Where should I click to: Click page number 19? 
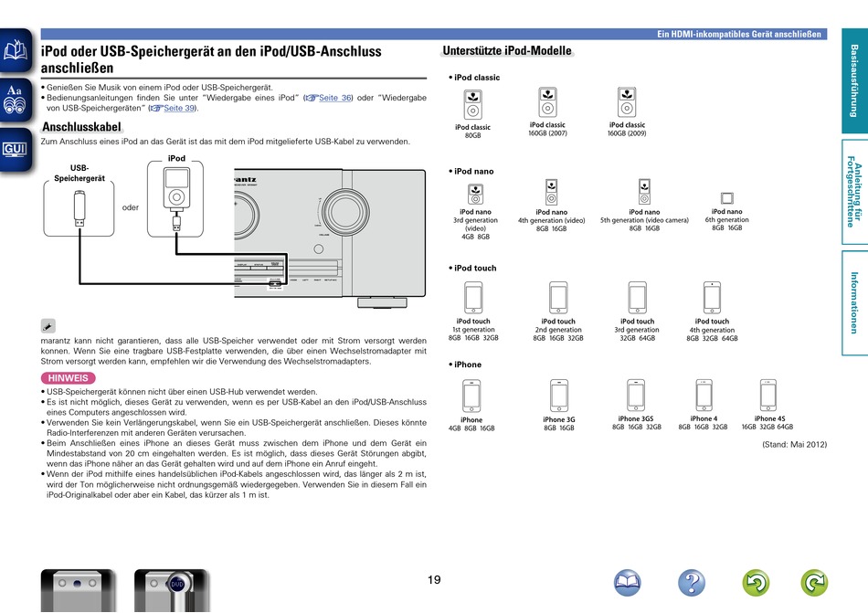pos(434,580)
